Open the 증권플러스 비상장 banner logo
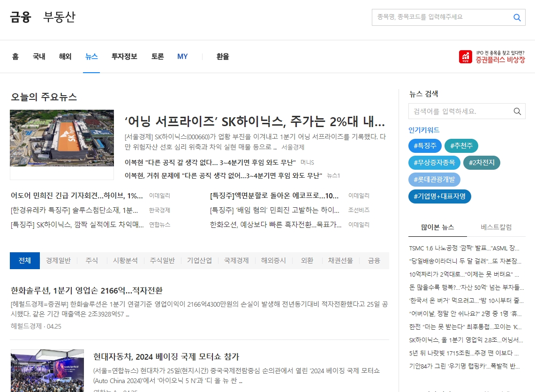Viewport: 535px width, 392px height. [492, 57]
